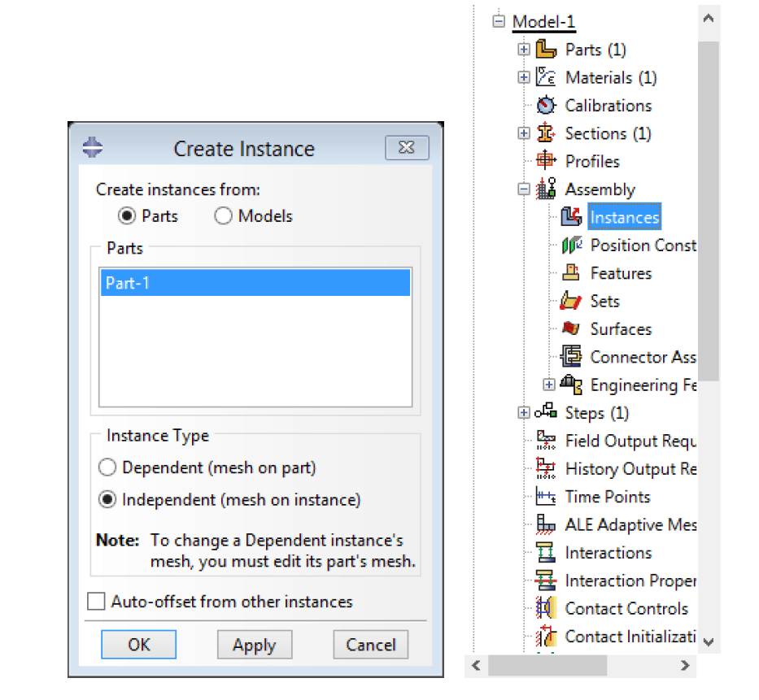Enable Auto-offset from other instances checkbox
759x700 pixels.
[x=96, y=602]
